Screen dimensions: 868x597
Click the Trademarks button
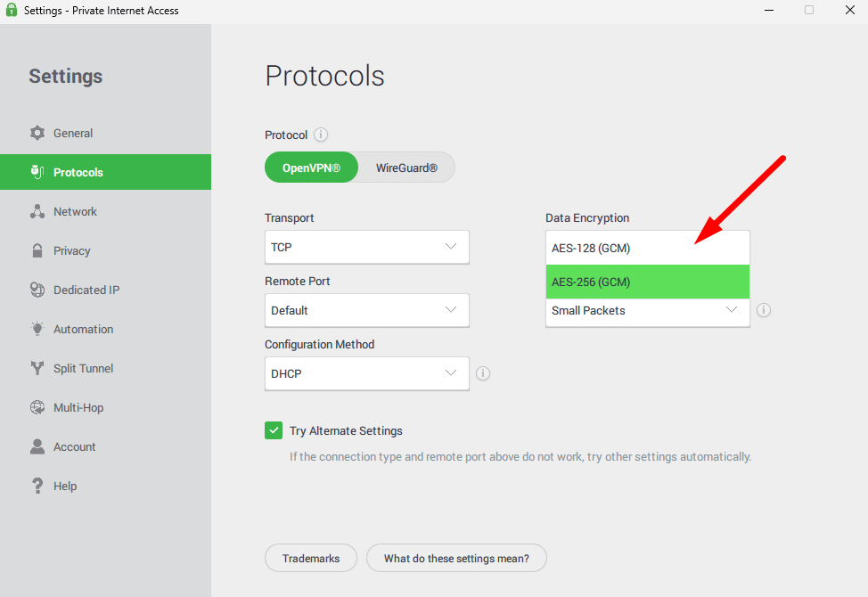click(x=310, y=558)
